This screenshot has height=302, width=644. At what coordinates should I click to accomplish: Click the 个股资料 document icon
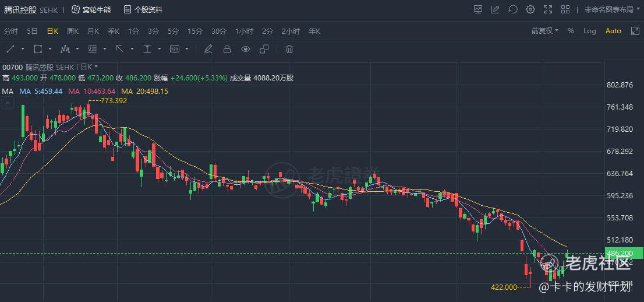click(x=128, y=9)
